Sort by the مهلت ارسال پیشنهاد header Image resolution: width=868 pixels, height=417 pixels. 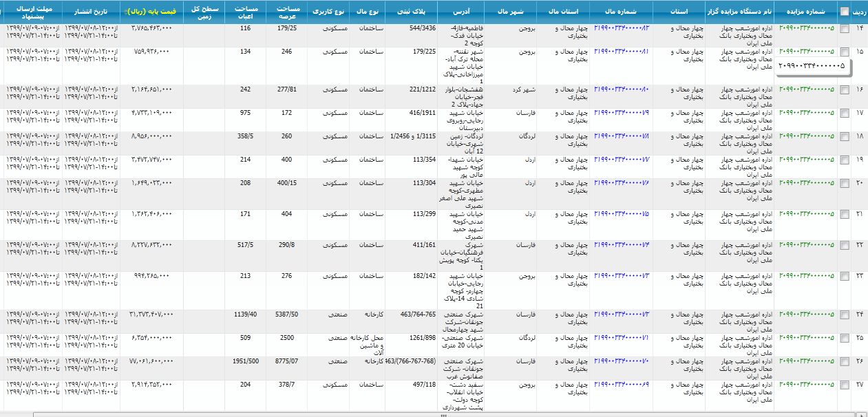pyautogui.click(x=31, y=12)
